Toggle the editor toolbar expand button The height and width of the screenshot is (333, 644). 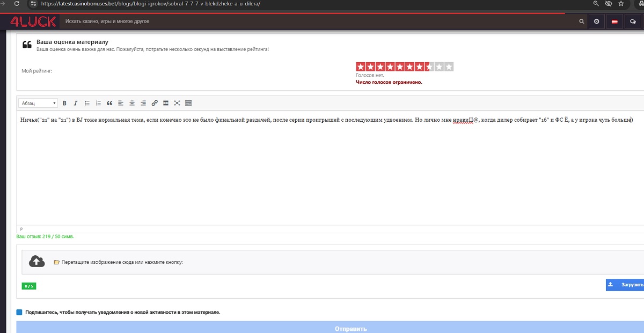188,103
